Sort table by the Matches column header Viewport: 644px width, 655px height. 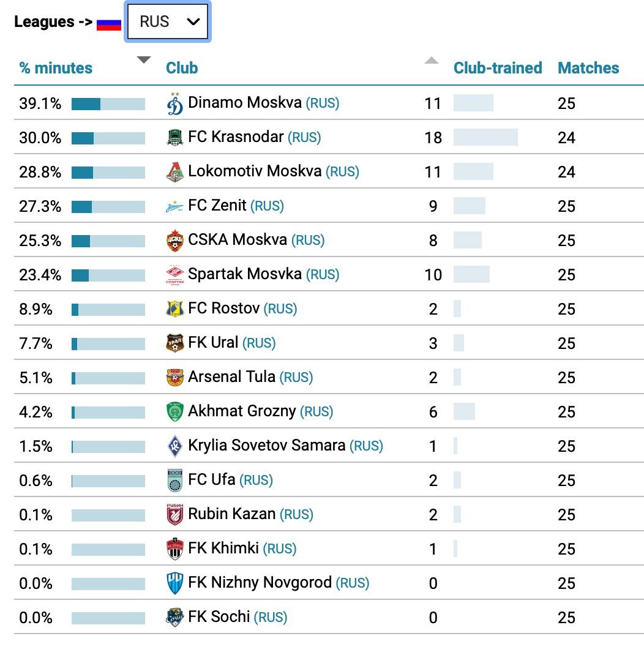click(588, 68)
